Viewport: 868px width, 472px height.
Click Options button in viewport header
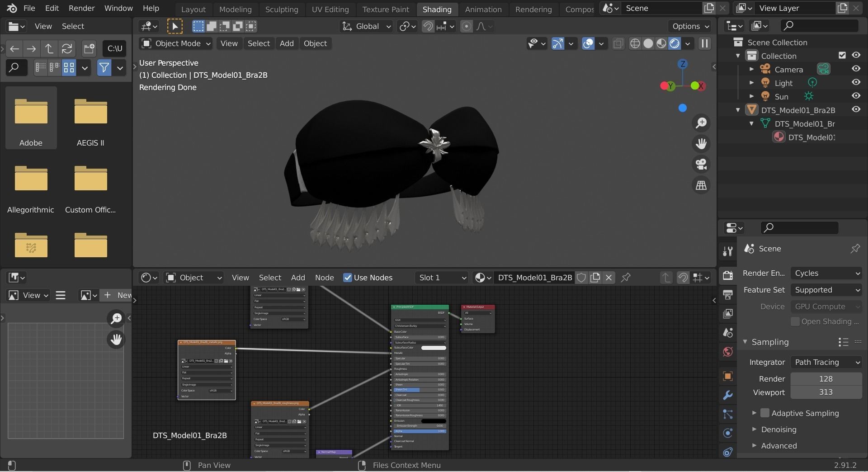click(x=691, y=26)
